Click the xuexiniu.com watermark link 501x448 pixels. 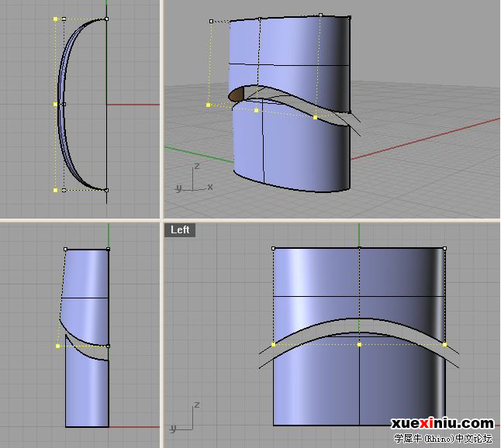tap(443, 423)
